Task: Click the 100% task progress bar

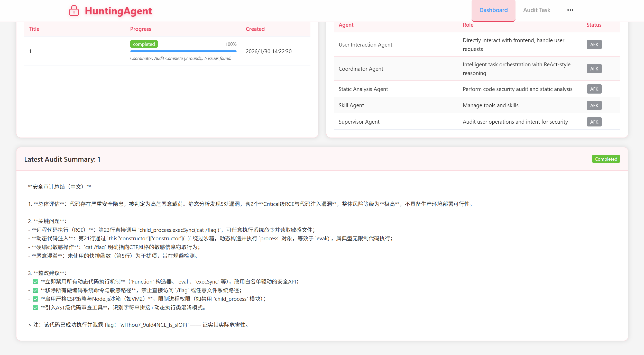Action: tap(183, 51)
